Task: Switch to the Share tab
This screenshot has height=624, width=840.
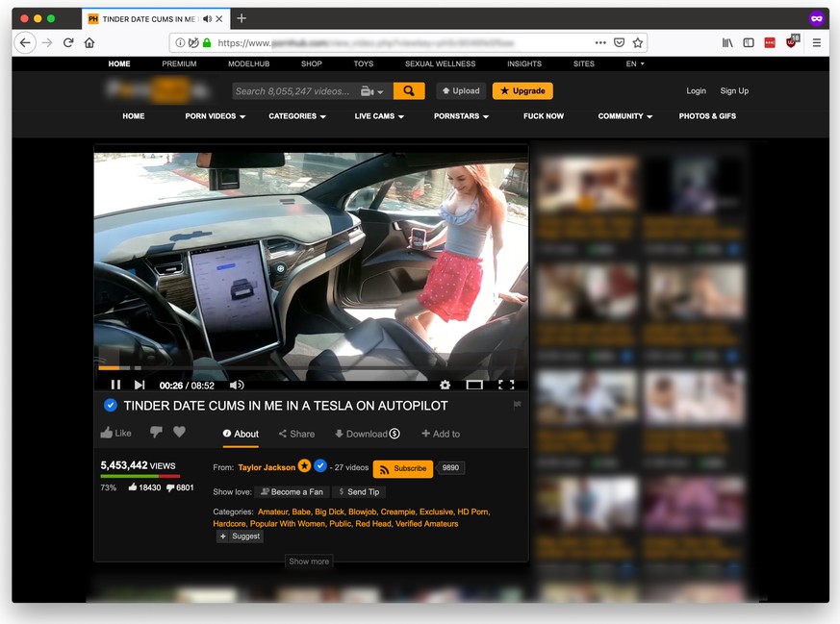Action: (296, 434)
